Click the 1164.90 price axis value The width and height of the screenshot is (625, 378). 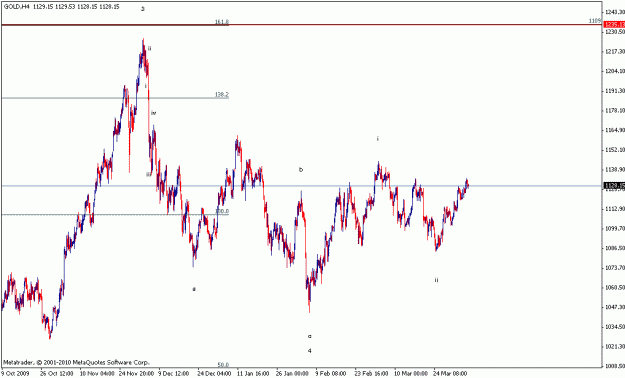(615, 130)
